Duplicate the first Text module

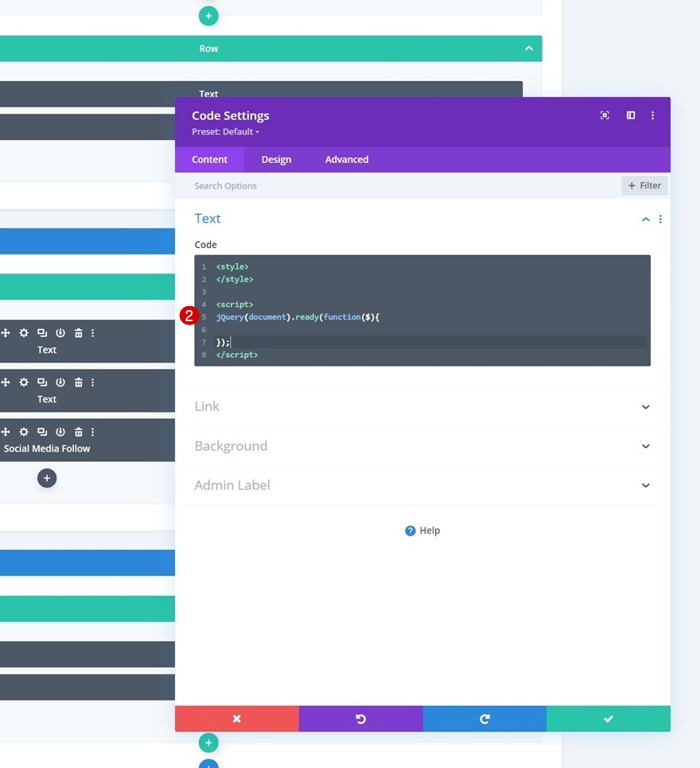click(x=42, y=333)
